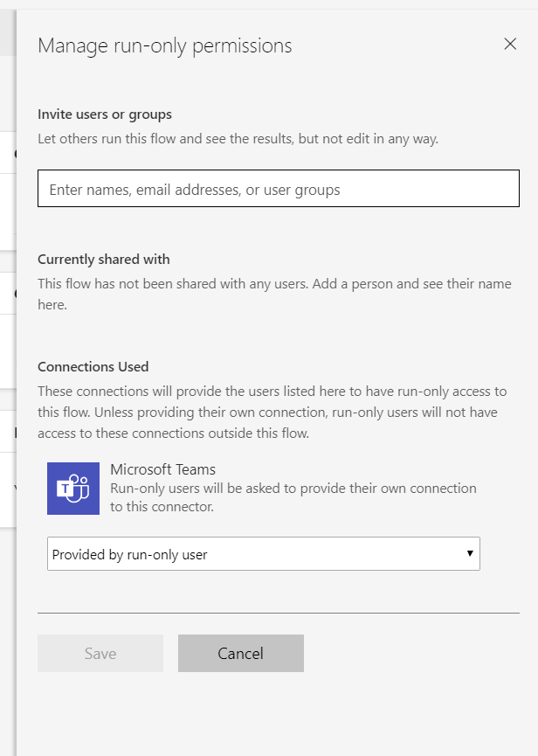Select the 'Invite users or groups' heading

click(x=105, y=114)
